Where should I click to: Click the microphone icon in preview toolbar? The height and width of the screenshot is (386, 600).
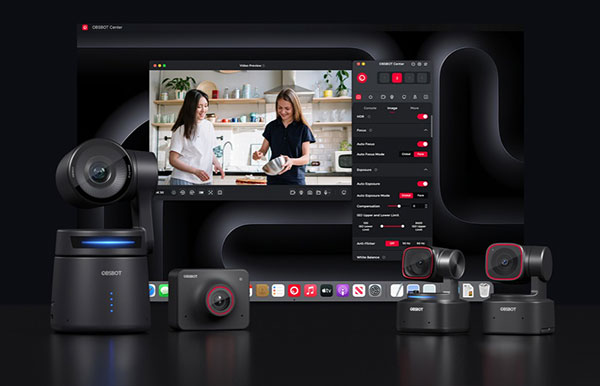tap(326, 192)
